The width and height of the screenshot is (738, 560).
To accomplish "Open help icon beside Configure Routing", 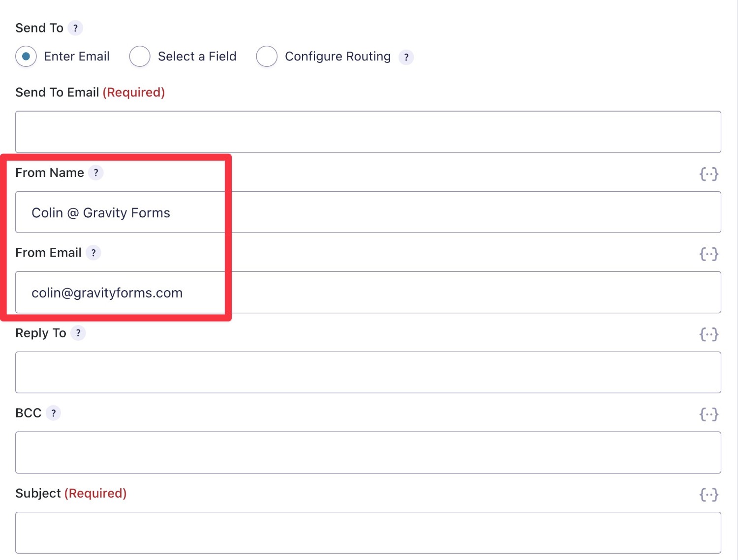I will pyautogui.click(x=406, y=57).
